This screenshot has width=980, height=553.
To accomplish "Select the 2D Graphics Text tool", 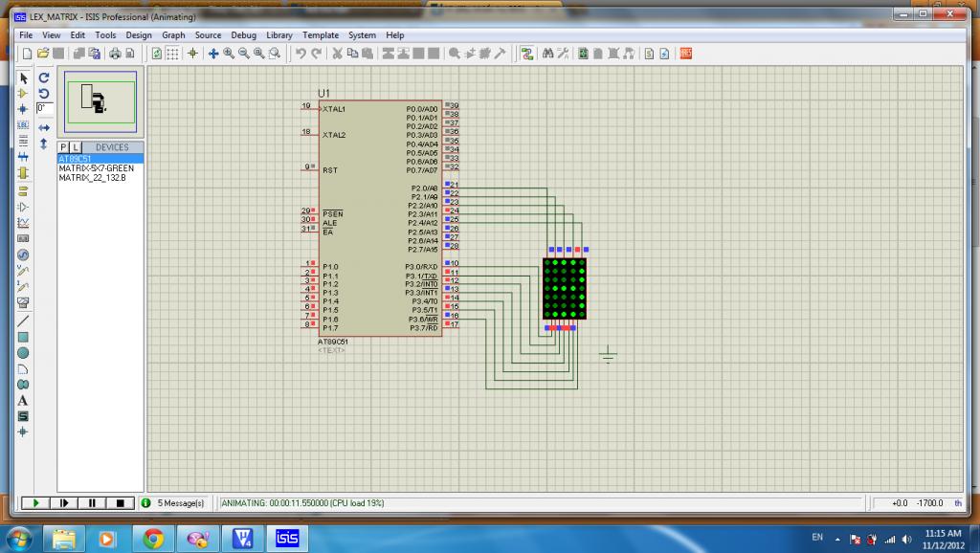I will pyautogui.click(x=23, y=400).
